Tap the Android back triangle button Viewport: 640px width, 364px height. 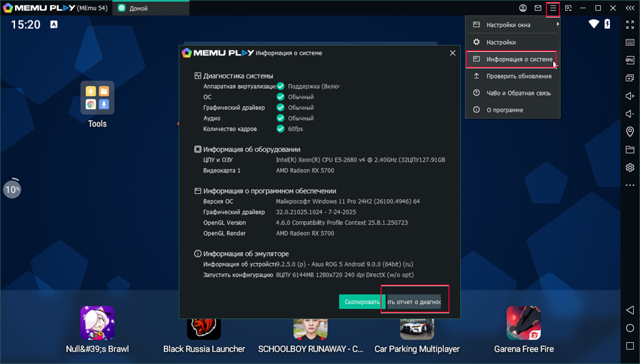(630, 310)
